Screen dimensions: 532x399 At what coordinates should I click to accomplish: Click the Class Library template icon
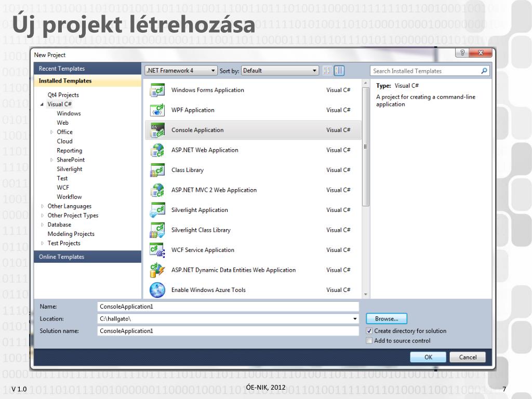157,170
